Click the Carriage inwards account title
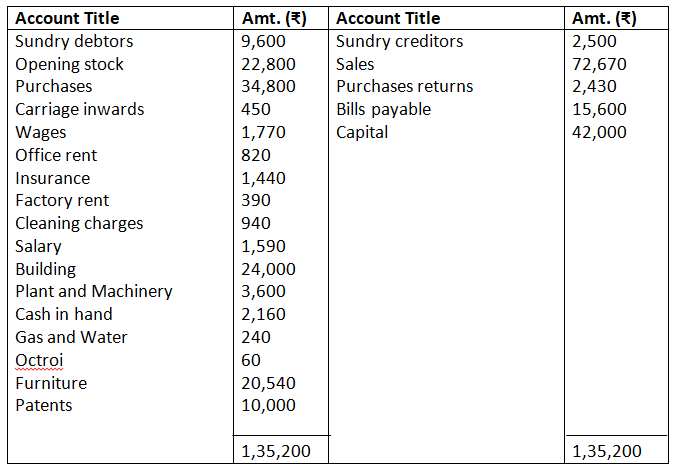This screenshot has width=673, height=472. tap(80, 109)
